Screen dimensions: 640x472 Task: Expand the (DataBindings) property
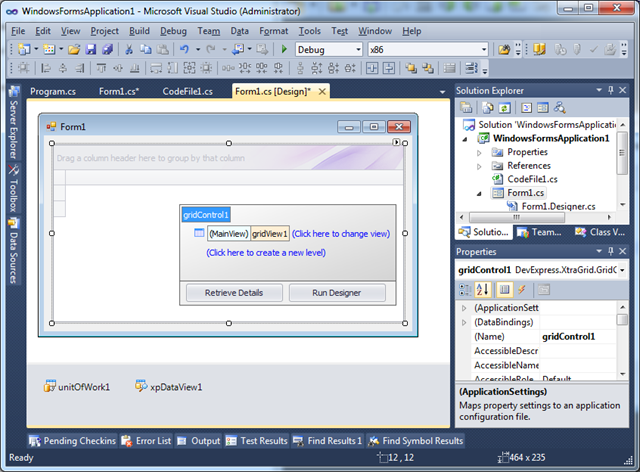(464, 323)
